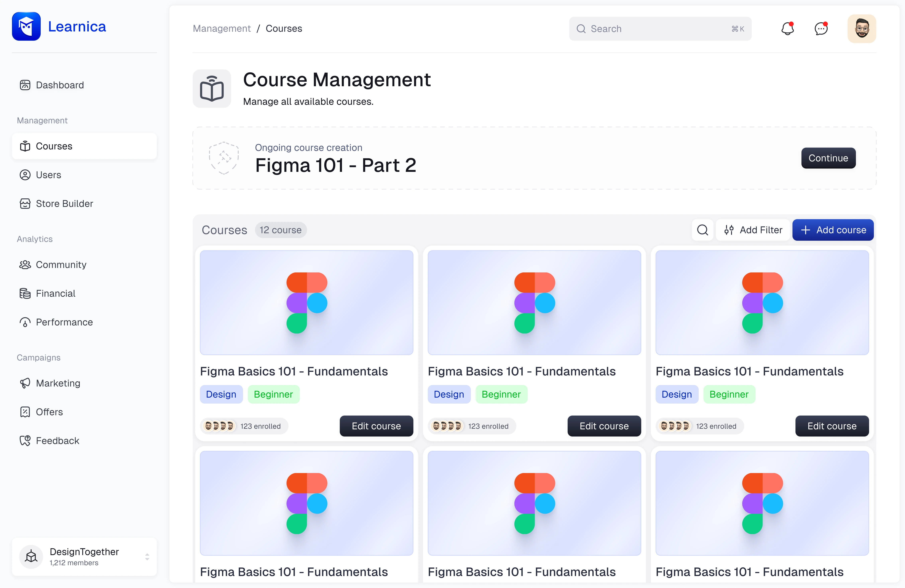Click the search icon in Courses section
Screen dimensions: 905x588
pos(702,230)
